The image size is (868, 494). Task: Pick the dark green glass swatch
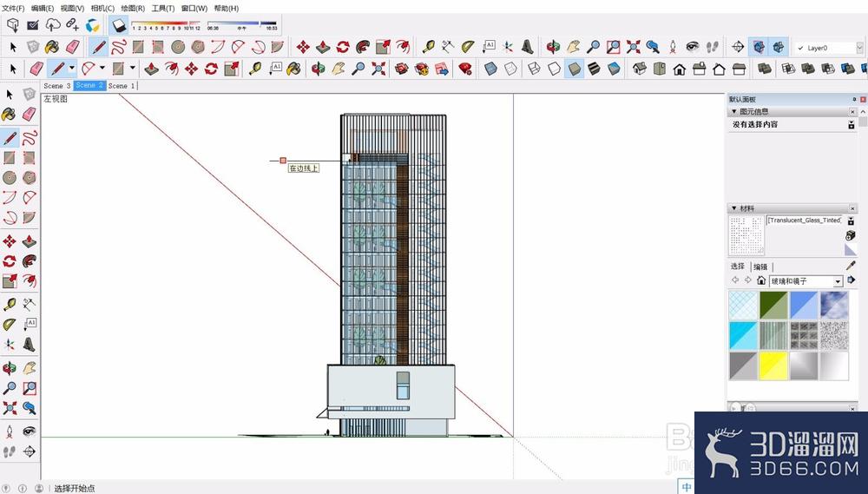(x=773, y=305)
